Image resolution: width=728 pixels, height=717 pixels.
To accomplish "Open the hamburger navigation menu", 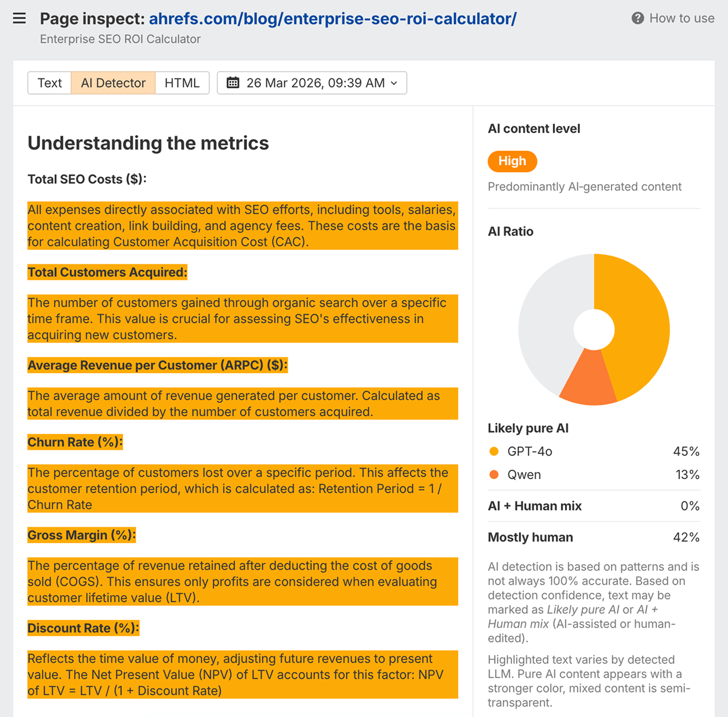I will pyautogui.click(x=19, y=18).
